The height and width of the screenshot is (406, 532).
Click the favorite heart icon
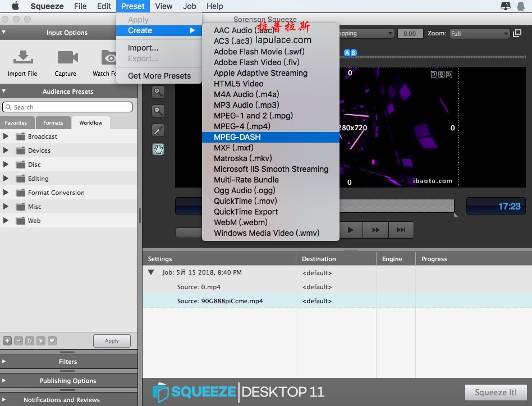[52, 340]
